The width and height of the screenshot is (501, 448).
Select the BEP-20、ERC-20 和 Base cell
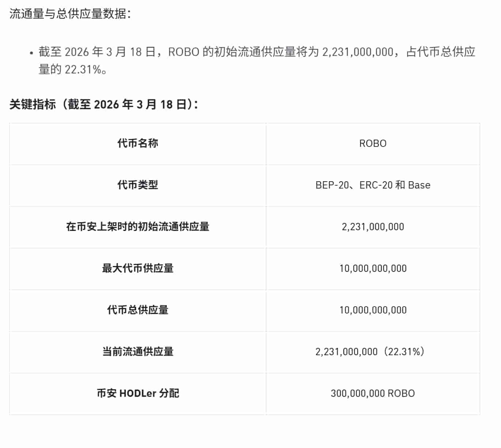click(x=373, y=185)
